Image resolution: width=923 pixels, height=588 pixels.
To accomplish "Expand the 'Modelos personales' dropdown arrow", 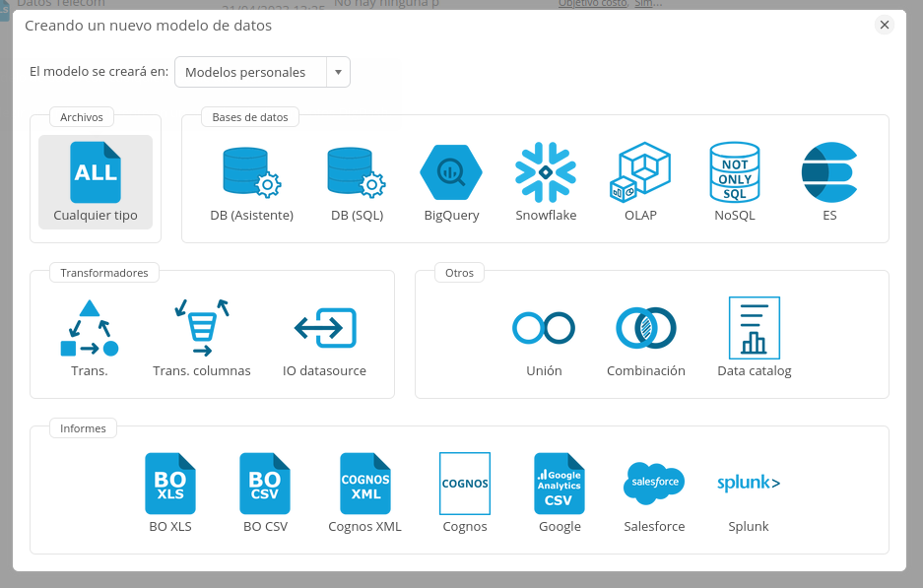I will coord(338,72).
